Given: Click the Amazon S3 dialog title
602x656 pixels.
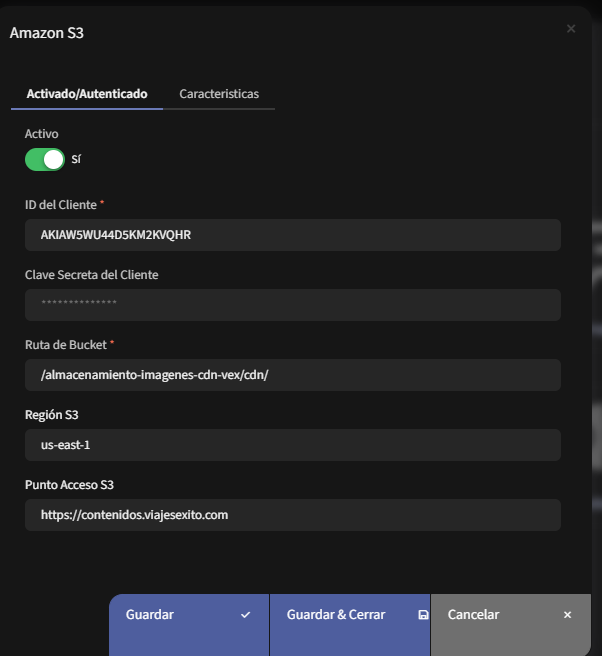Looking at the screenshot, I should [x=47, y=33].
